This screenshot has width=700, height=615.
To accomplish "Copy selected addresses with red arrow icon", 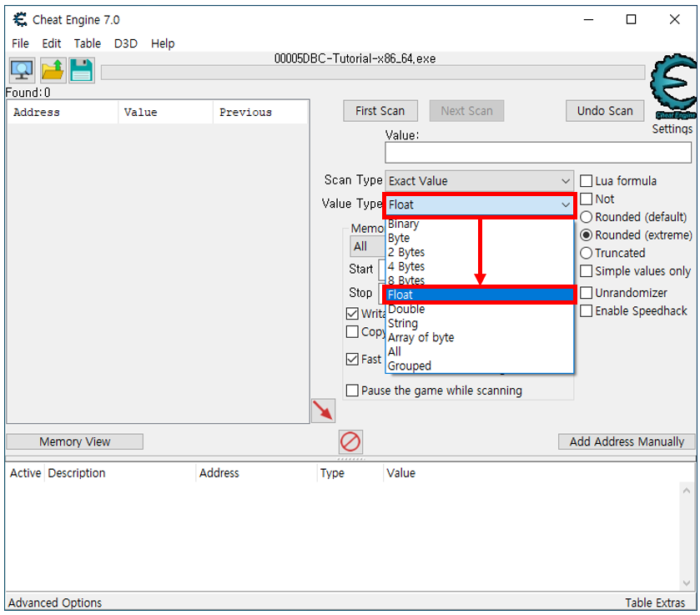I will (x=323, y=411).
